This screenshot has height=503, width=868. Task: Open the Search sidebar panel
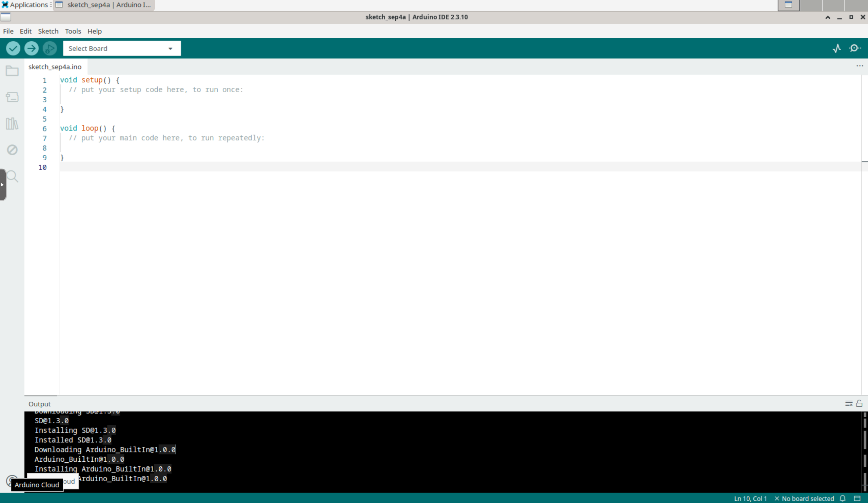[x=12, y=176]
